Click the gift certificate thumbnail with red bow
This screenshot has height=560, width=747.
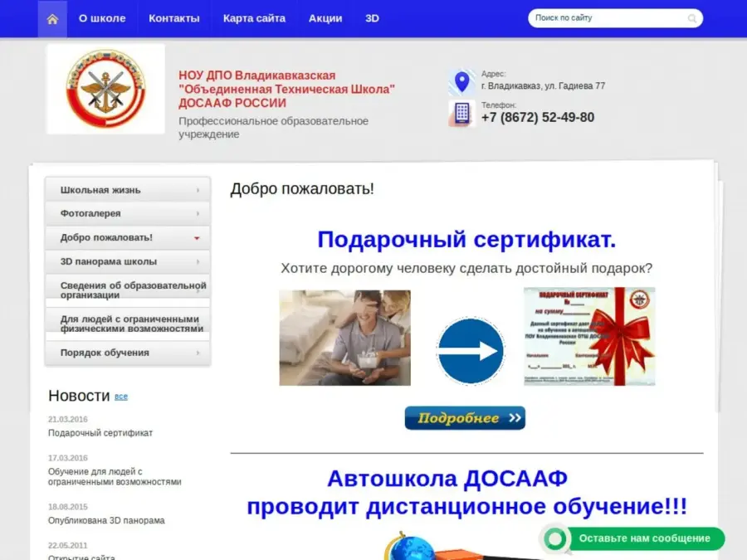tap(588, 336)
